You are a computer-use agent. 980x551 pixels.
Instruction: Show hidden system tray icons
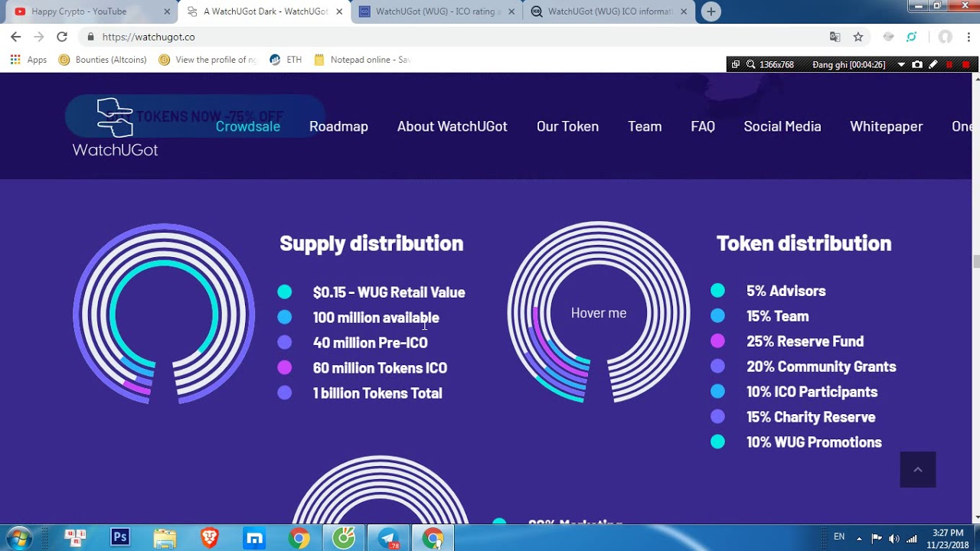[859, 538]
